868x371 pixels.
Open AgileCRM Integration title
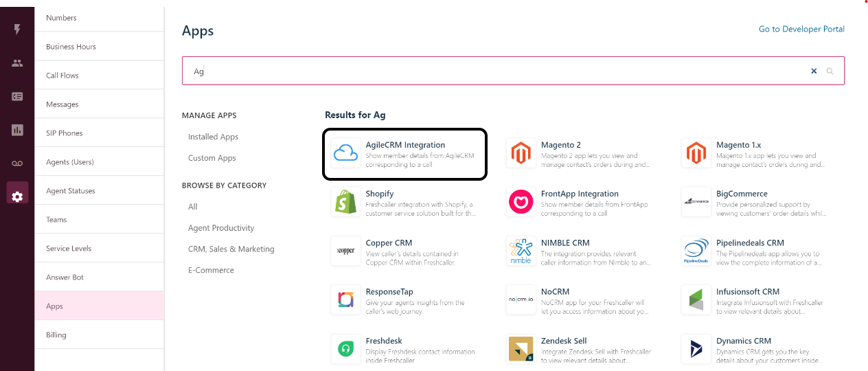[405, 145]
